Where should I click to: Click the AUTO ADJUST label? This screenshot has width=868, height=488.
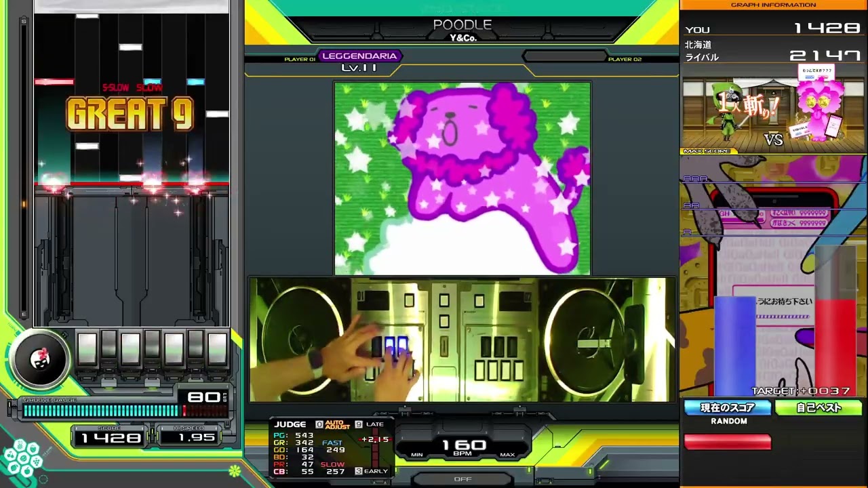[x=338, y=424]
